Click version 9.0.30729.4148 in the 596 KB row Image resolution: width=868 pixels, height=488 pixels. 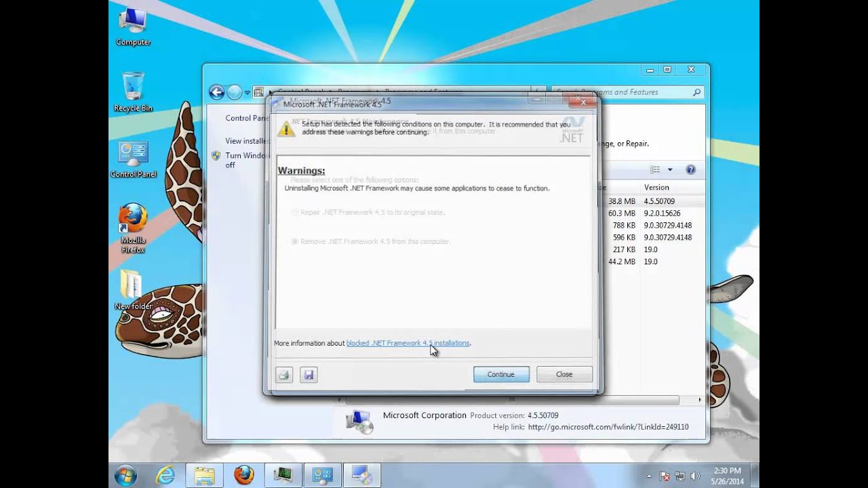pyautogui.click(x=668, y=238)
